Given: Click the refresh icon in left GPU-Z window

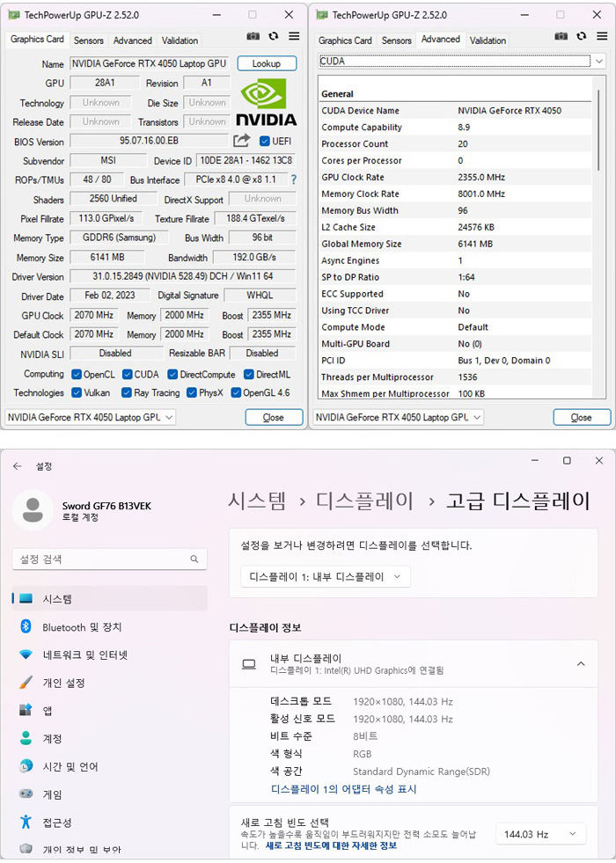Looking at the screenshot, I should pos(274,36).
